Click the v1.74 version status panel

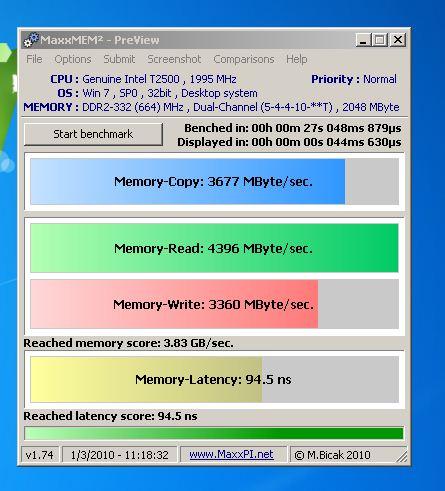point(40,455)
